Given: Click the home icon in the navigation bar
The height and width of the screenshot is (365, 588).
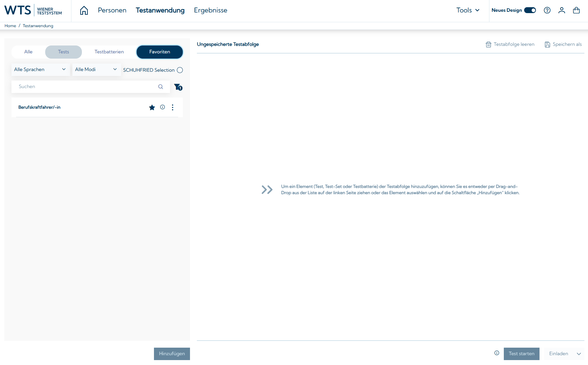Looking at the screenshot, I should coord(84,10).
